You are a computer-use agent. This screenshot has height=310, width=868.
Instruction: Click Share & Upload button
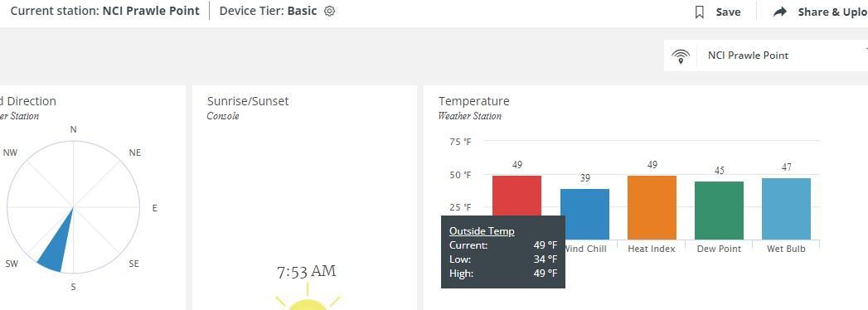tap(821, 12)
